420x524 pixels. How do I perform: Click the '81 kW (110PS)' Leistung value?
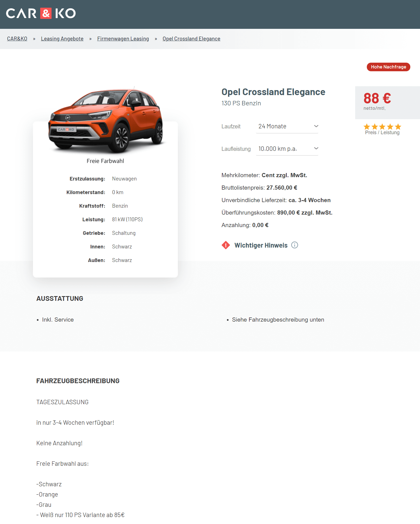click(x=127, y=220)
